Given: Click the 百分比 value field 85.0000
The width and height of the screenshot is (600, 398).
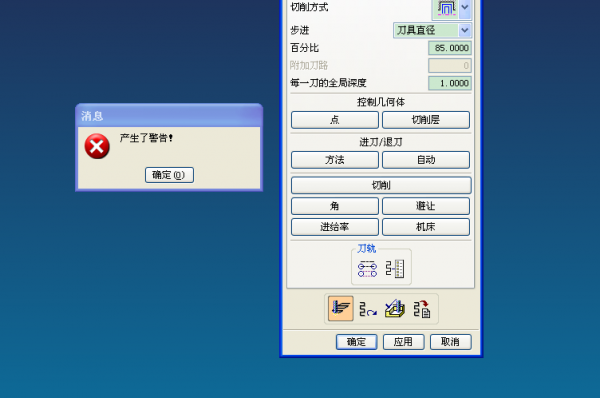Looking at the screenshot, I should tap(450, 48).
